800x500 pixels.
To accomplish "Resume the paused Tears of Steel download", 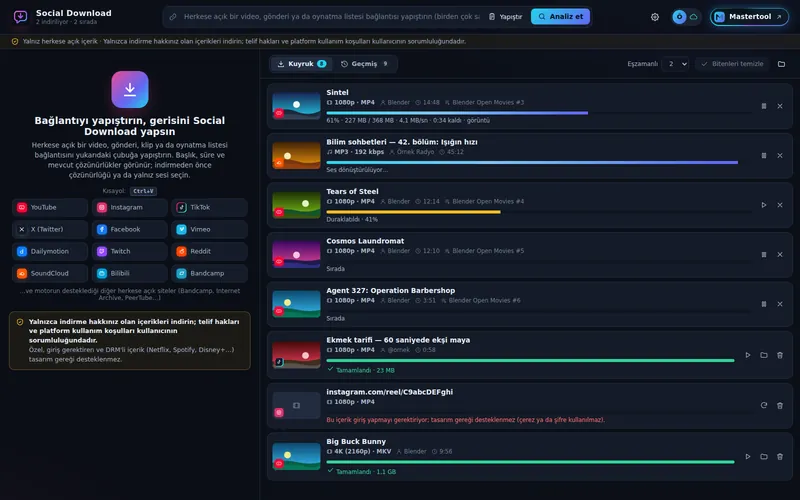I will (764, 205).
